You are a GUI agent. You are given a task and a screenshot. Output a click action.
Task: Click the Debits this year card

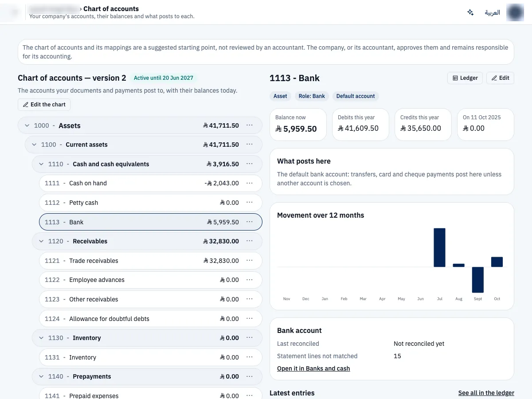click(x=360, y=125)
